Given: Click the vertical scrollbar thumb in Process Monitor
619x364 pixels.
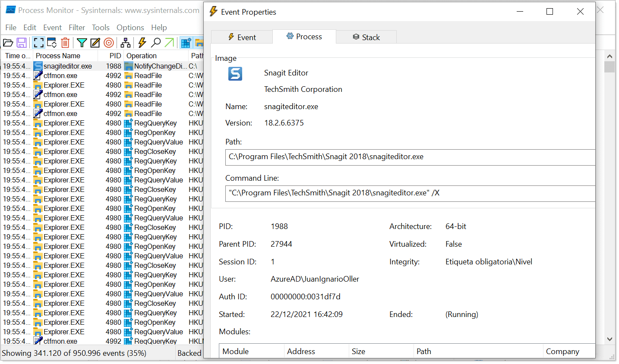Looking at the screenshot, I should point(610,67).
